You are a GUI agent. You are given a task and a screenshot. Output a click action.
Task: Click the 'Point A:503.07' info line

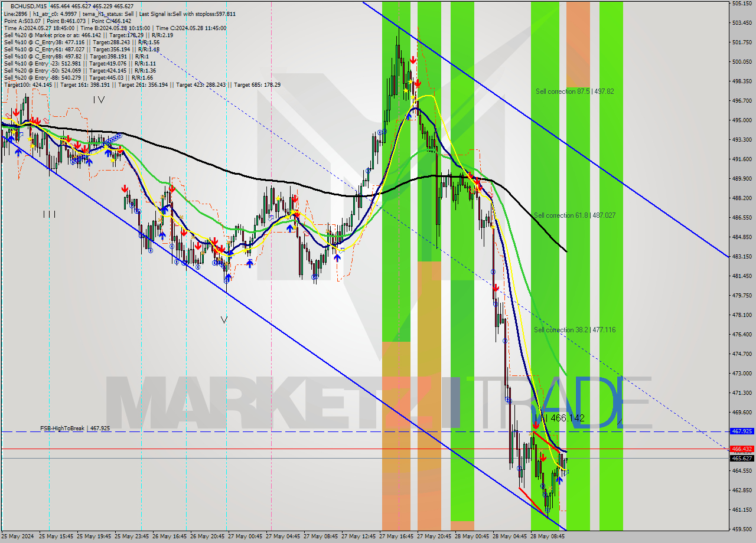coord(67,21)
